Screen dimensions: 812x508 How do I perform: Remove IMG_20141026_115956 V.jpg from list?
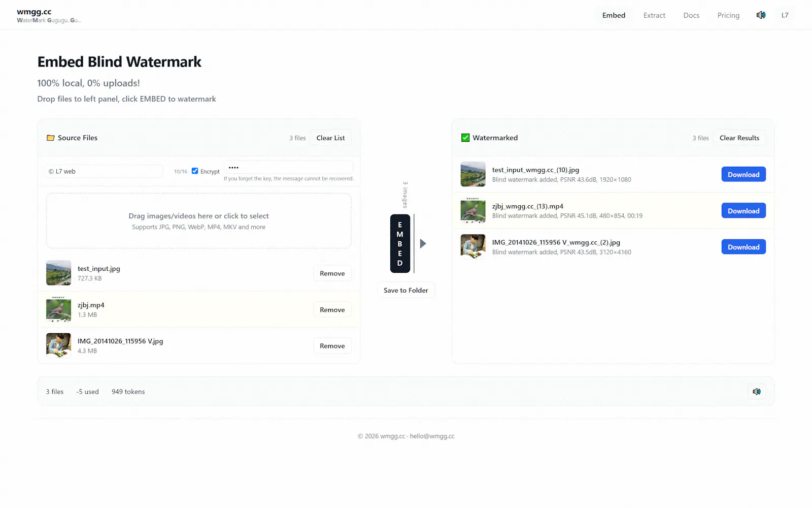pyautogui.click(x=332, y=346)
